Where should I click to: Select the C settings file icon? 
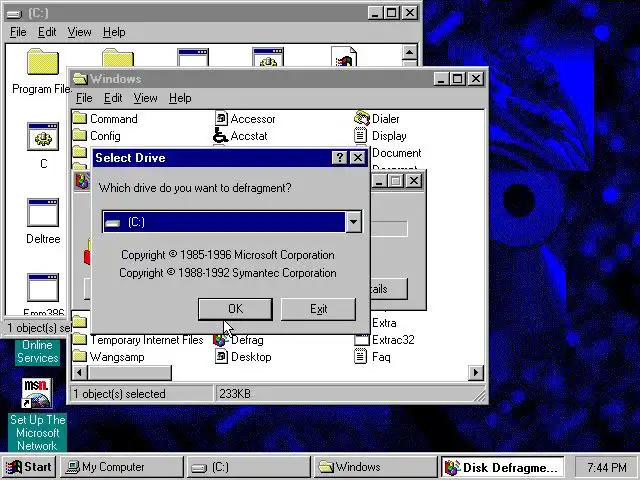click(x=43, y=137)
